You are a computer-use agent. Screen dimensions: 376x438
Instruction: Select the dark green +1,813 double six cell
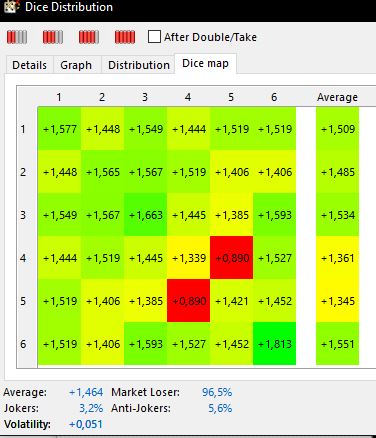pos(275,344)
